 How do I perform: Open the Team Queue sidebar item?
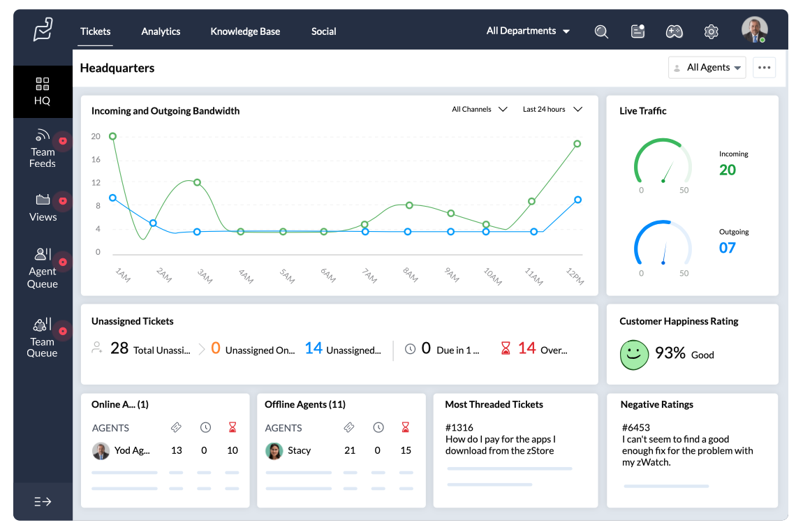click(x=43, y=337)
